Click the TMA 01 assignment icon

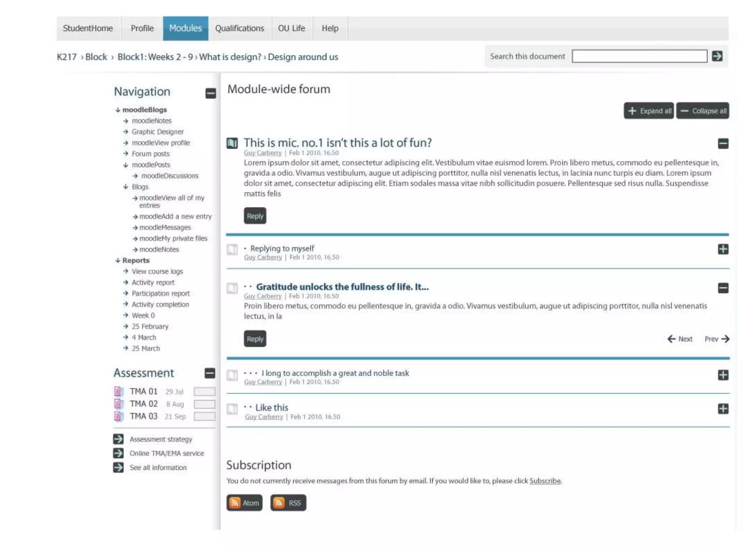click(118, 391)
